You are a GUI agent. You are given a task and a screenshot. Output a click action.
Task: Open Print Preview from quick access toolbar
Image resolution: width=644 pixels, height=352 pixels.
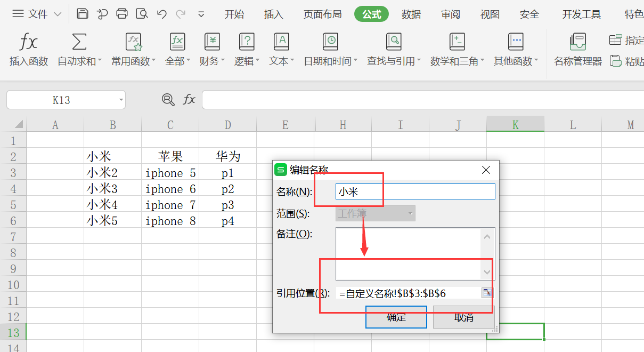point(142,14)
